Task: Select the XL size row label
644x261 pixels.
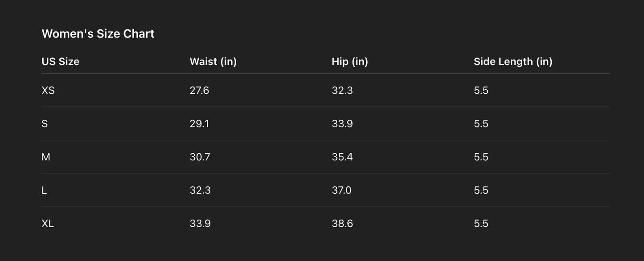Action: [48, 224]
